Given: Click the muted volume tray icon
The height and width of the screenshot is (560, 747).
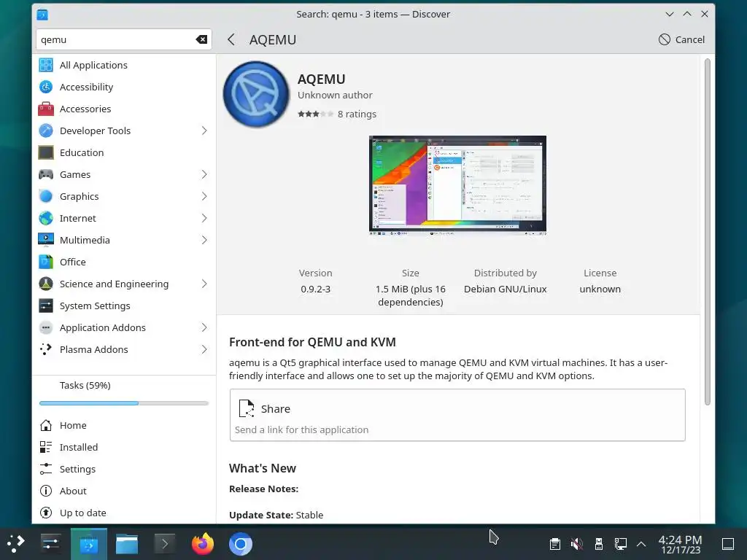Looking at the screenshot, I should coord(576,544).
